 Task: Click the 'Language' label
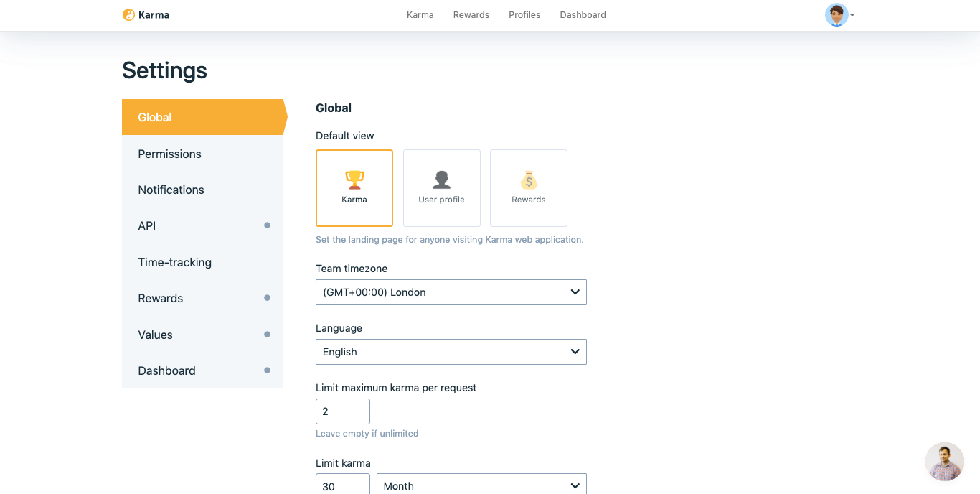pos(339,328)
